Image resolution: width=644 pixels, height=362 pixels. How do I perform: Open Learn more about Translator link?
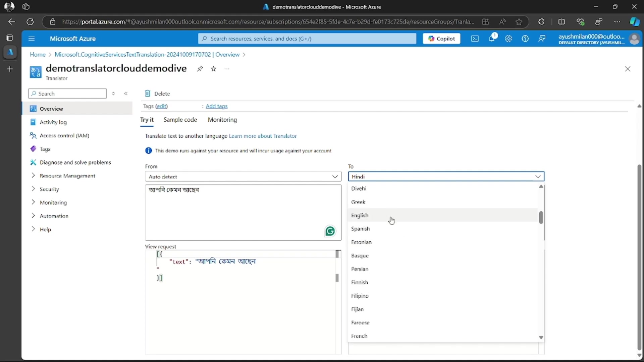click(263, 136)
